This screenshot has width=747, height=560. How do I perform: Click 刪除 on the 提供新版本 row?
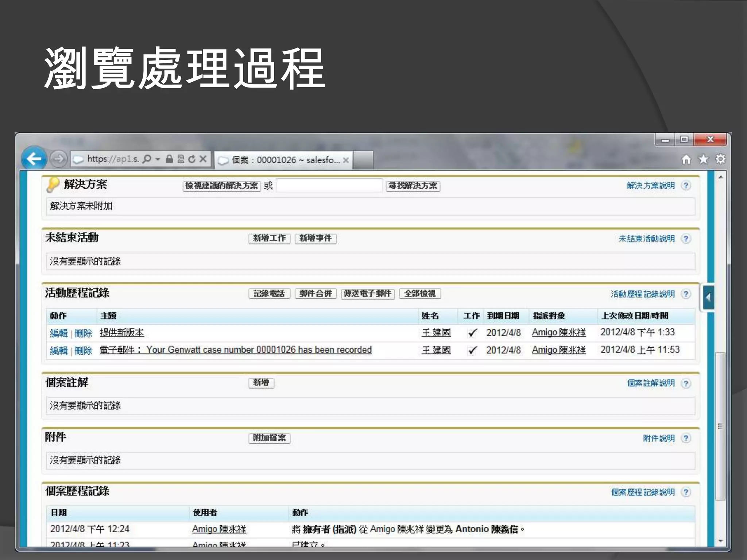[84, 333]
